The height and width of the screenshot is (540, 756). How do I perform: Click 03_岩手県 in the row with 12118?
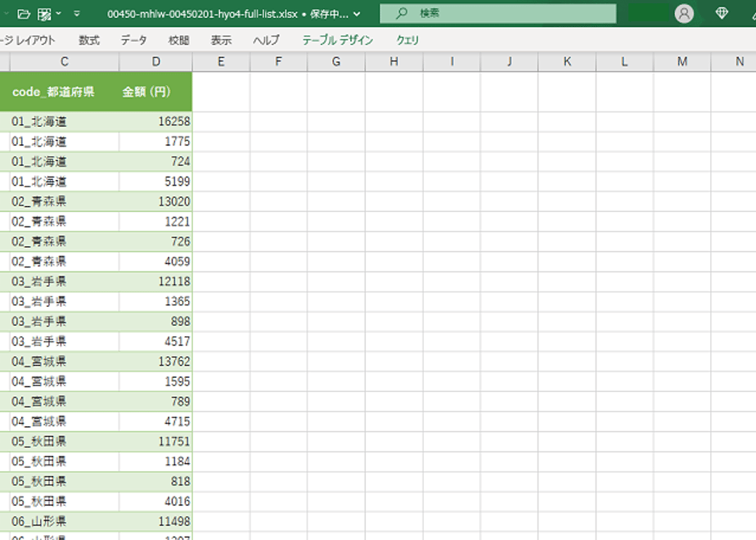64,281
